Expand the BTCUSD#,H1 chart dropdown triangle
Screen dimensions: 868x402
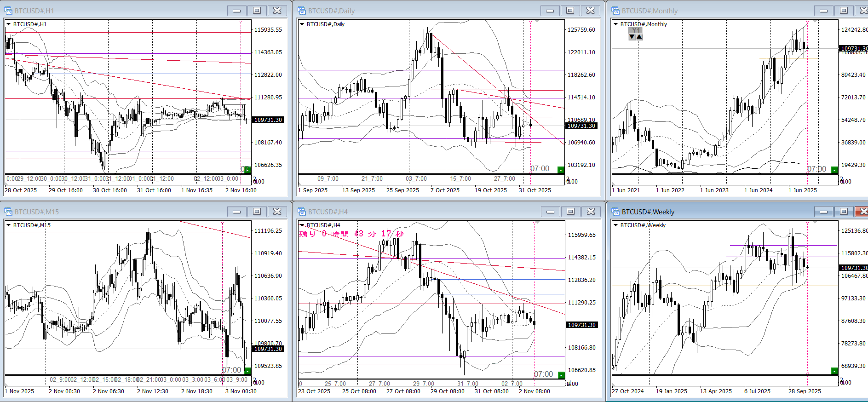pos(8,24)
